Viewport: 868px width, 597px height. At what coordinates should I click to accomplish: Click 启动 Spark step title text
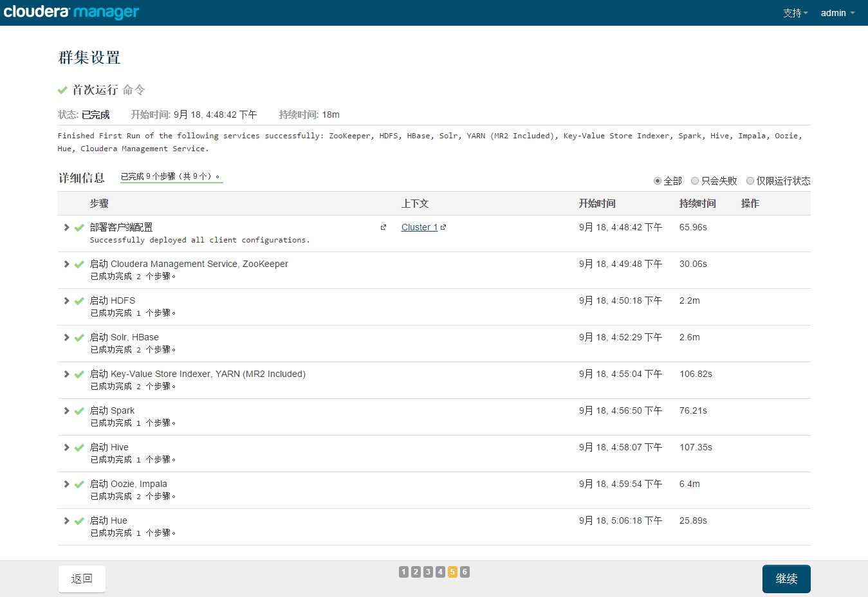(x=112, y=410)
